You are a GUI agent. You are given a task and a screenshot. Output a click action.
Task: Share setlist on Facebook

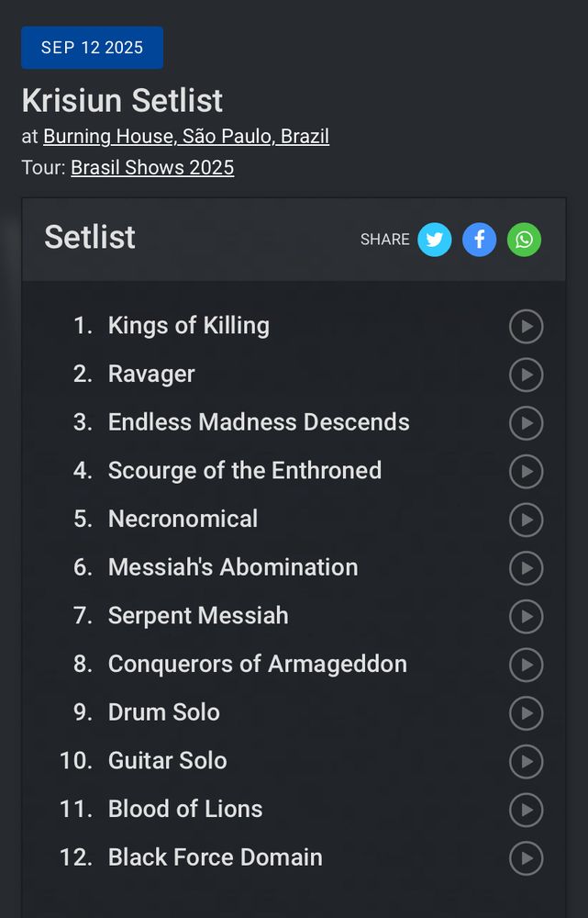point(479,240)
